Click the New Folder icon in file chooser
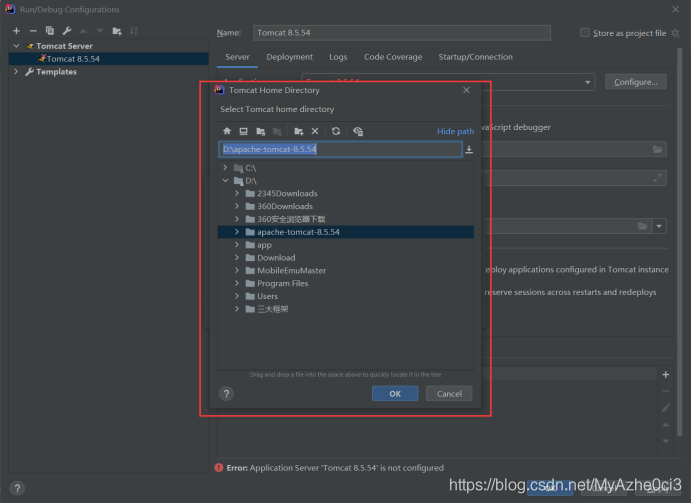The image size is (692, 504). (298, 131)
